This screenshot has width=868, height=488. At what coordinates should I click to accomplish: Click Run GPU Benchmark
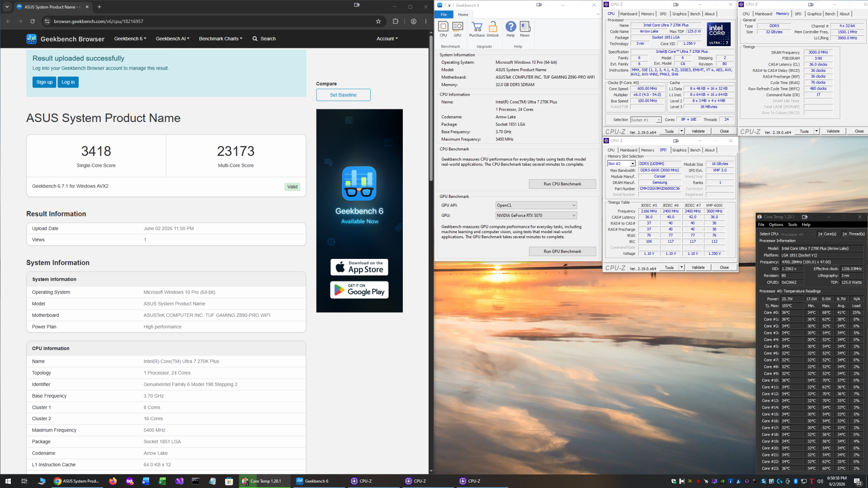(x=562, y=251)
